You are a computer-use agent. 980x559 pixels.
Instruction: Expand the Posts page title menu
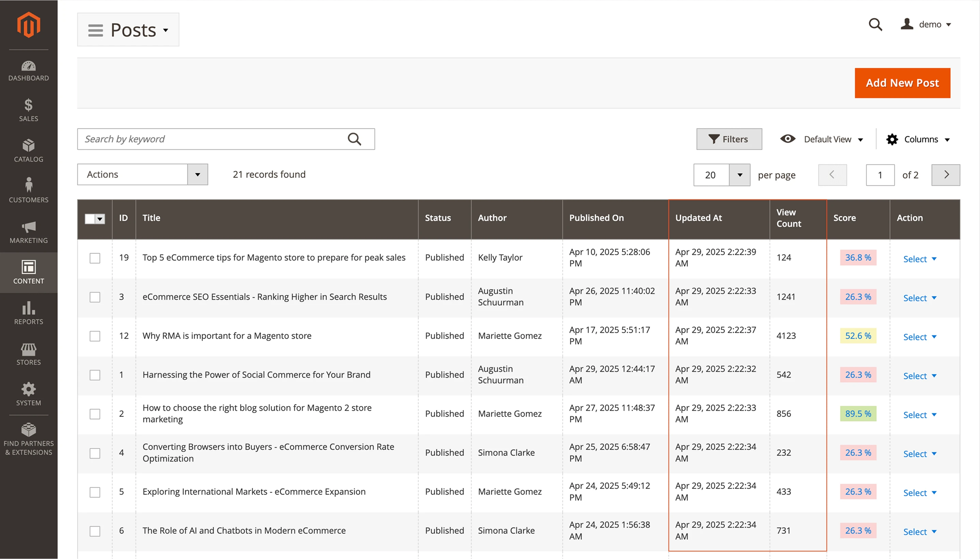point(166,30)
